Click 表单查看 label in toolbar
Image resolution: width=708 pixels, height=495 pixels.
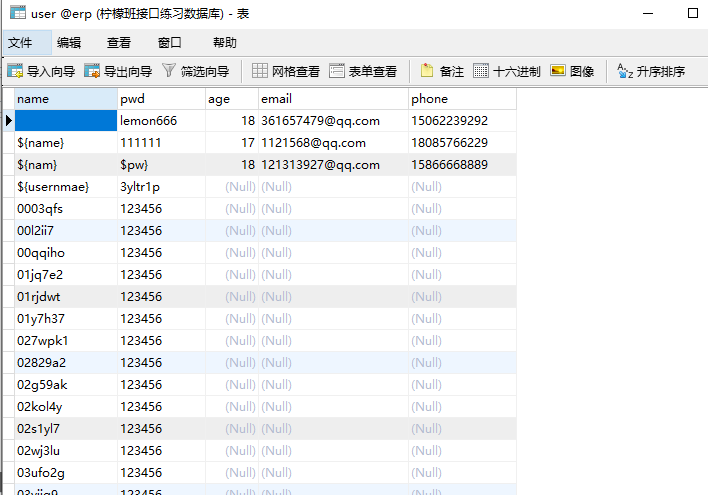click(x=373, y=71)
